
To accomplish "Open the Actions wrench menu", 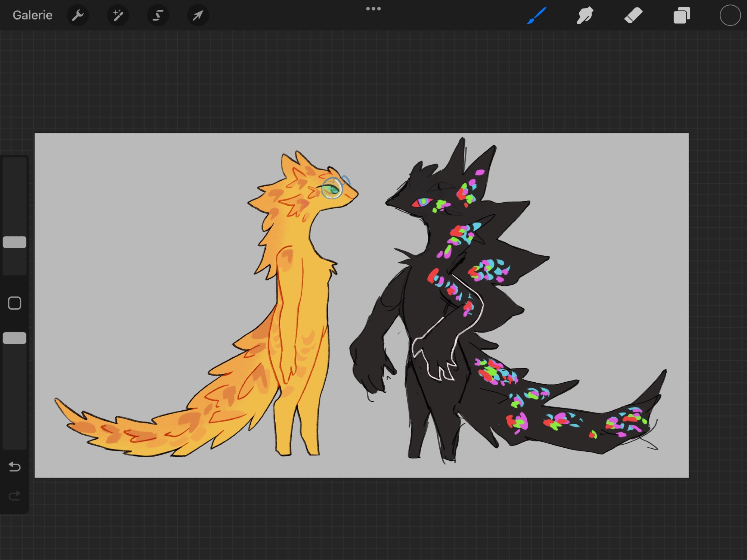I will point(78,15).
